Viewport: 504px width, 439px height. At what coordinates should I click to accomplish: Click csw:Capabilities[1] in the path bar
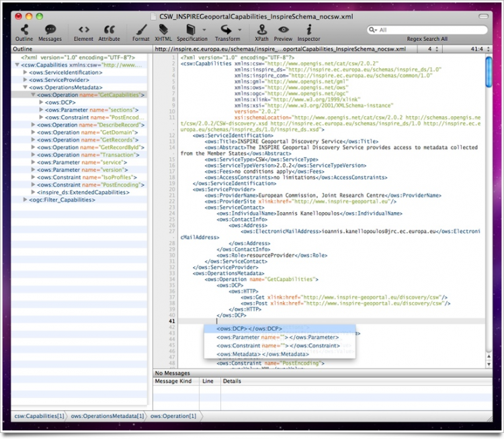[x=39, y=417]
